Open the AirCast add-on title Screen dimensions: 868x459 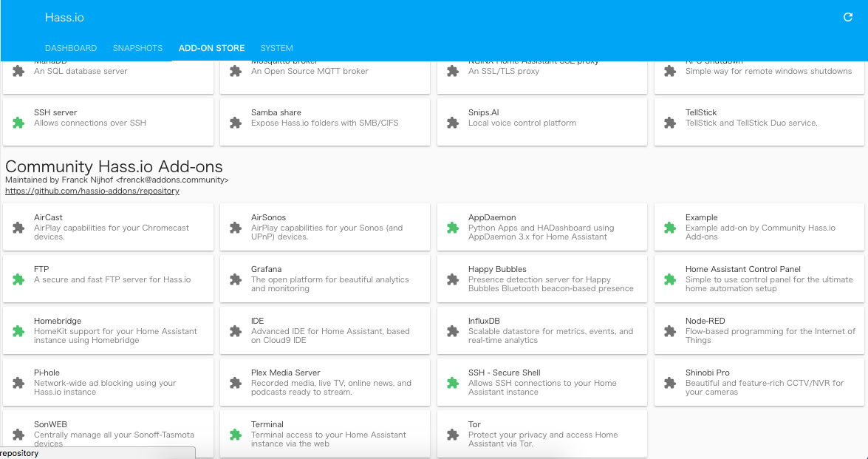point(48,217)
